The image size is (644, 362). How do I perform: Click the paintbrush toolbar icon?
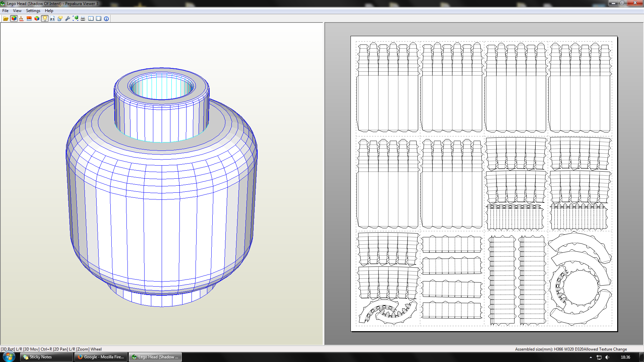pyautogui.click(x=21, y=19)
